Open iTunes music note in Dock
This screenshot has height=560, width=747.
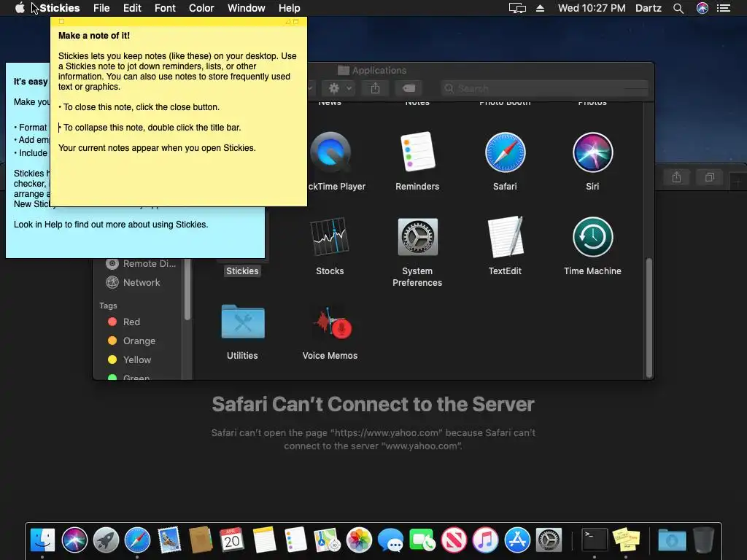pos(485,540)
